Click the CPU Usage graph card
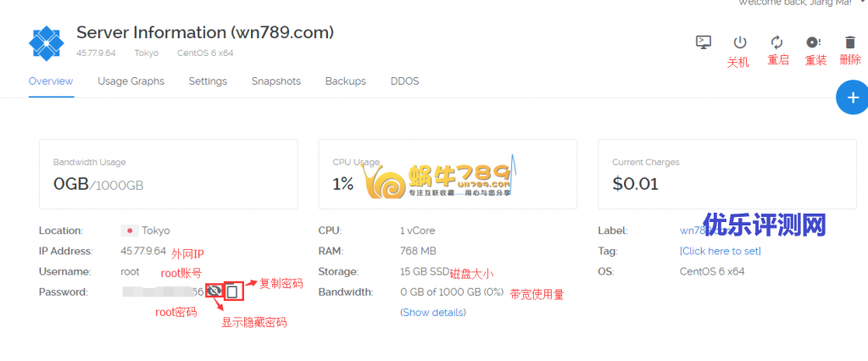 pos(448,174)
